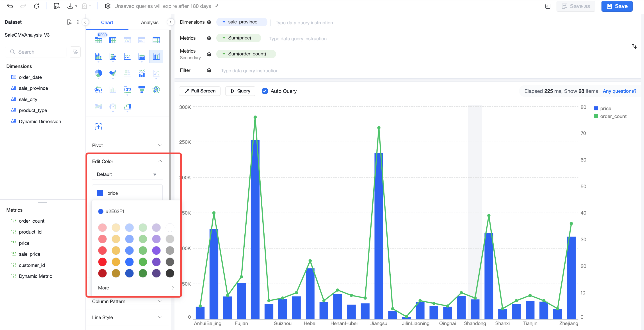644x330 pixels.
Task: Click the refresh icon in top toolbar
Action: pos(37,6)
